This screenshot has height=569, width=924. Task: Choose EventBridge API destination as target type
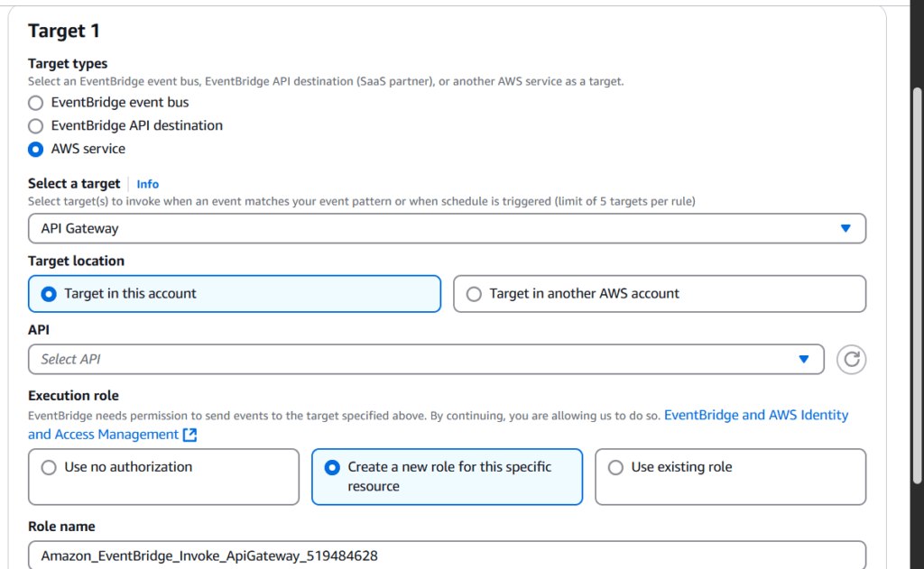[34, 125]
